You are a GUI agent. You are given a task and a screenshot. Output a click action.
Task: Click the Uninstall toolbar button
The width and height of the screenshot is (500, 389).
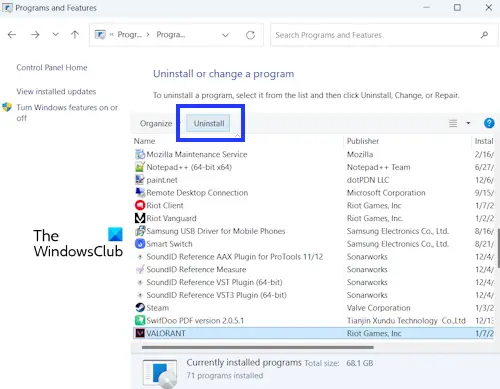(209, 124)
